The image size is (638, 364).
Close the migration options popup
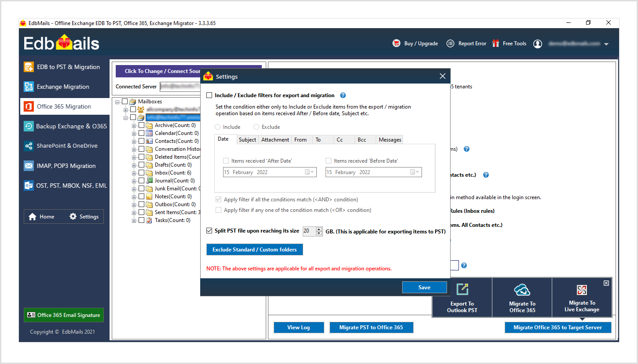[x=606, y=283]
